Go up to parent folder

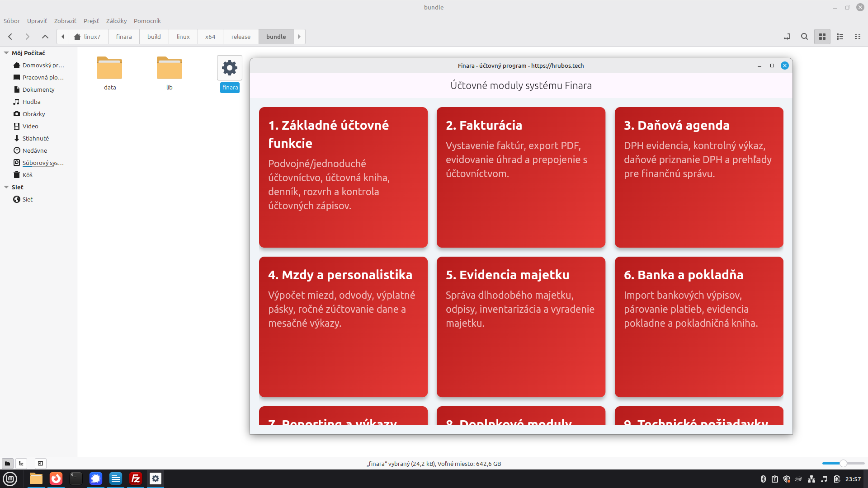(x=45, y=37)
